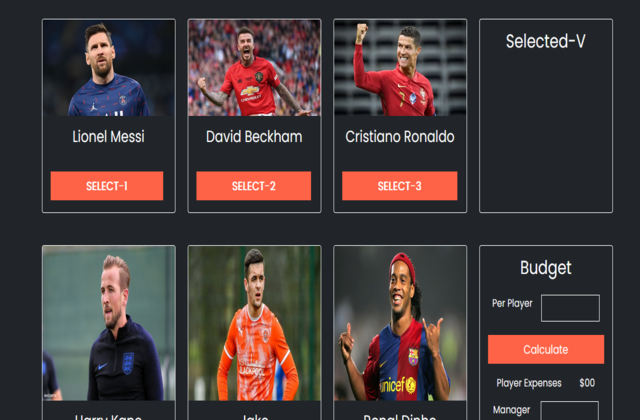Viewport: 640px width, 420px height.
Task: Focus the Manager input field
Action: [569, 411]
